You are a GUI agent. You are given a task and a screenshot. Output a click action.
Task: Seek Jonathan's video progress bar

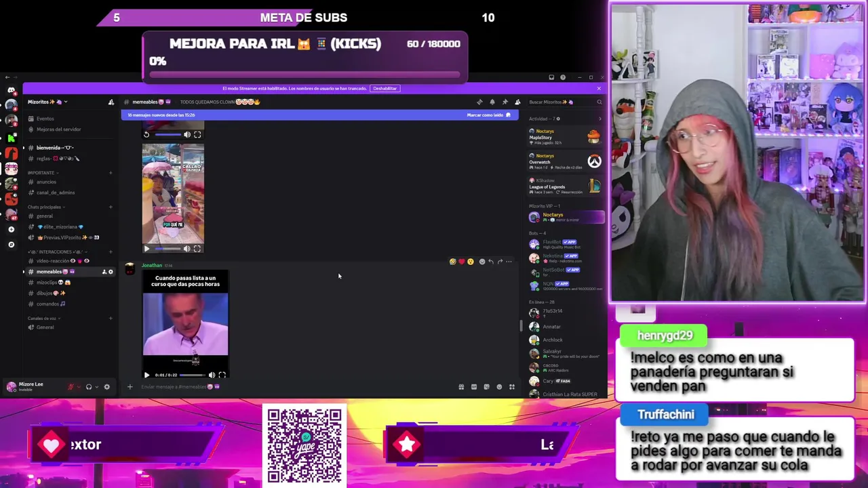pos(193,375)
